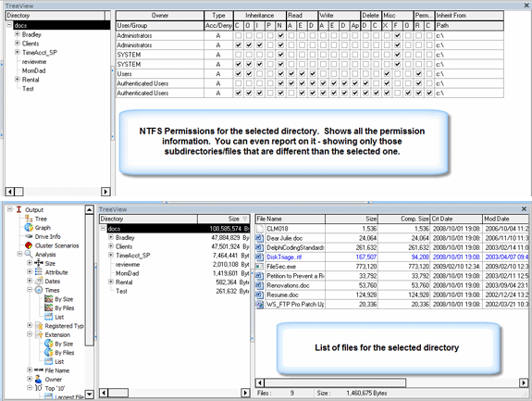Select DiskTriage..rtf file row
The image size is (532, 401).
click(x=392, y=257)
